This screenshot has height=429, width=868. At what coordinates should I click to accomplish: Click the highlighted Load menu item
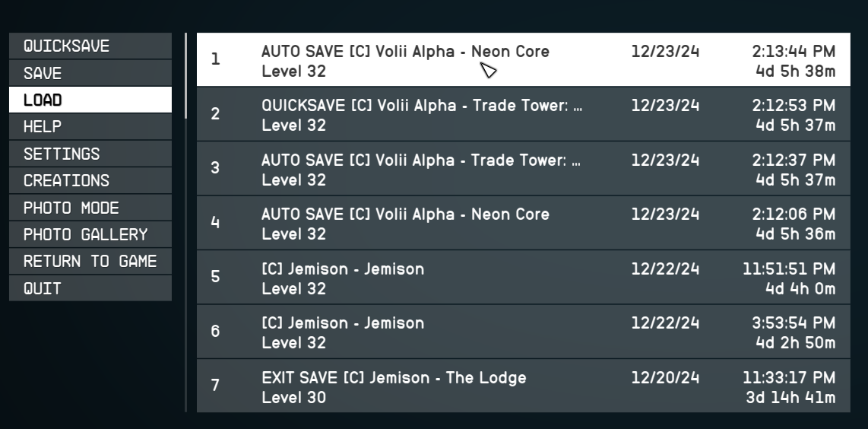coord(90,100)
